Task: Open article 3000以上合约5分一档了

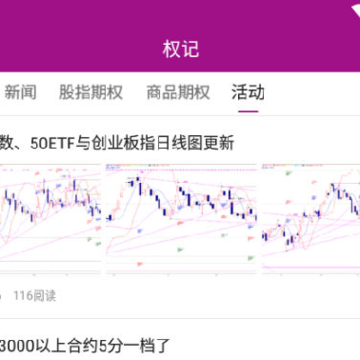Action: [85, 346]
